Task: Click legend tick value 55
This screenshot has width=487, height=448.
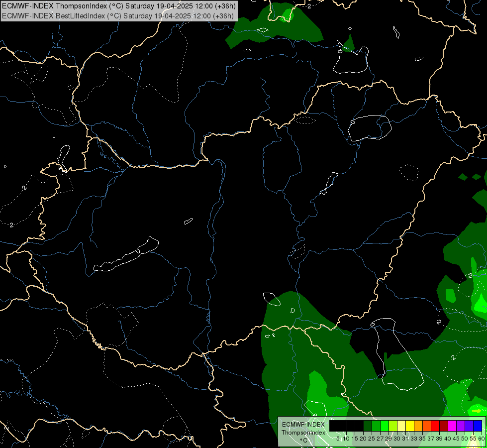Action: tap(473, 439)
